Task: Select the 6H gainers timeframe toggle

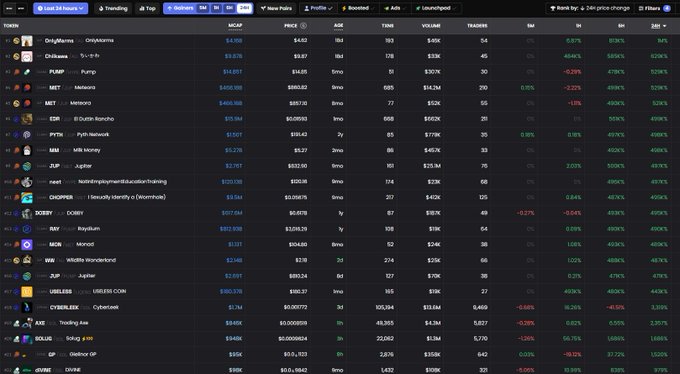Action: point(229,8)
